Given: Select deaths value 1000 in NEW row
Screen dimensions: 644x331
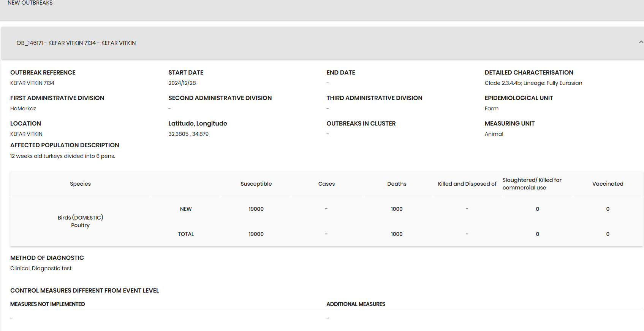Looking at the screenshot, I should tap(397, 209).
